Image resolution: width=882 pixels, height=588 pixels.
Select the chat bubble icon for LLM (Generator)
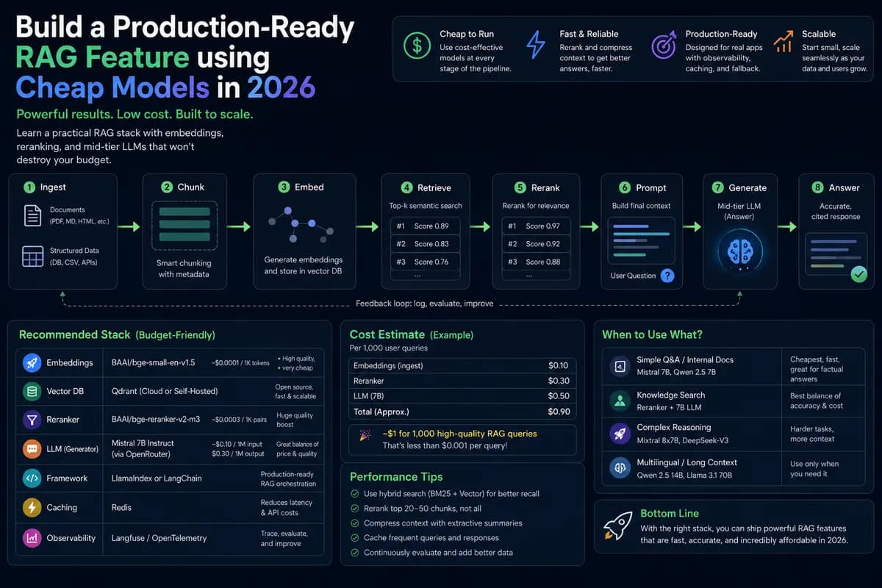(x=32, y=448)
